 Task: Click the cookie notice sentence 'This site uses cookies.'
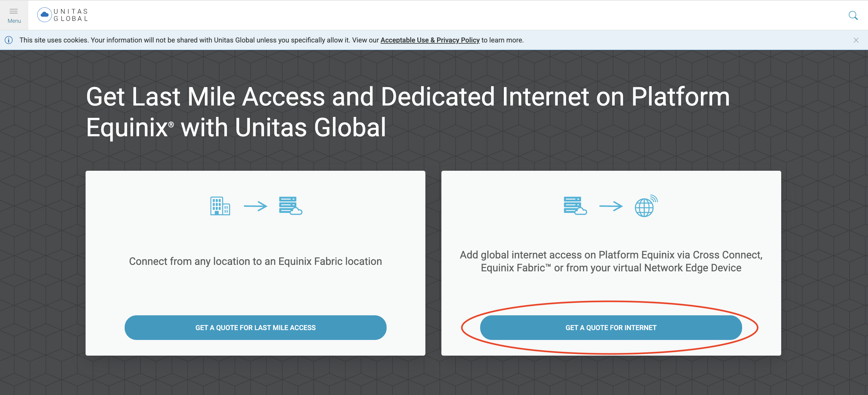pyautogui.click(x=54, y=40)
